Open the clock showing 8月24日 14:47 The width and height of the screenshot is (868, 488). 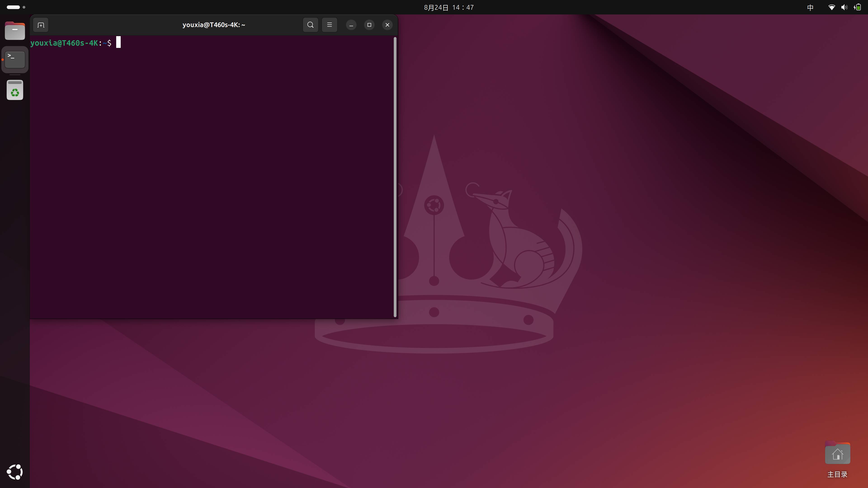(449, 7)
